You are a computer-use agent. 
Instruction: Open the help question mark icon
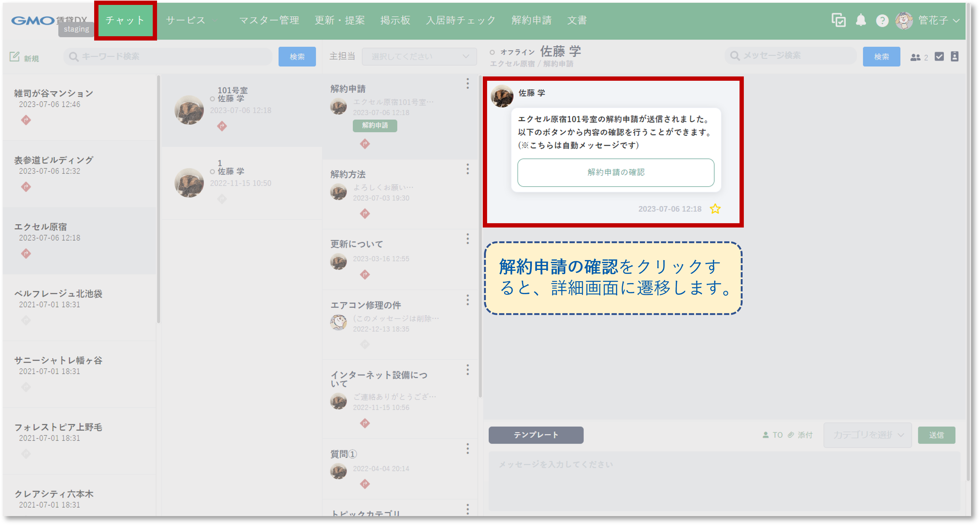882,21
